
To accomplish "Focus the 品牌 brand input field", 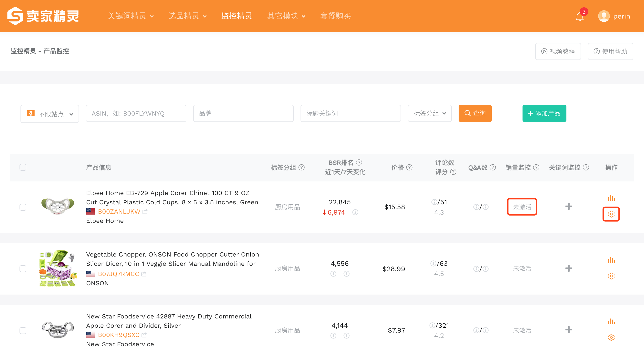I will pyautogui.click(x=243, y=113).
